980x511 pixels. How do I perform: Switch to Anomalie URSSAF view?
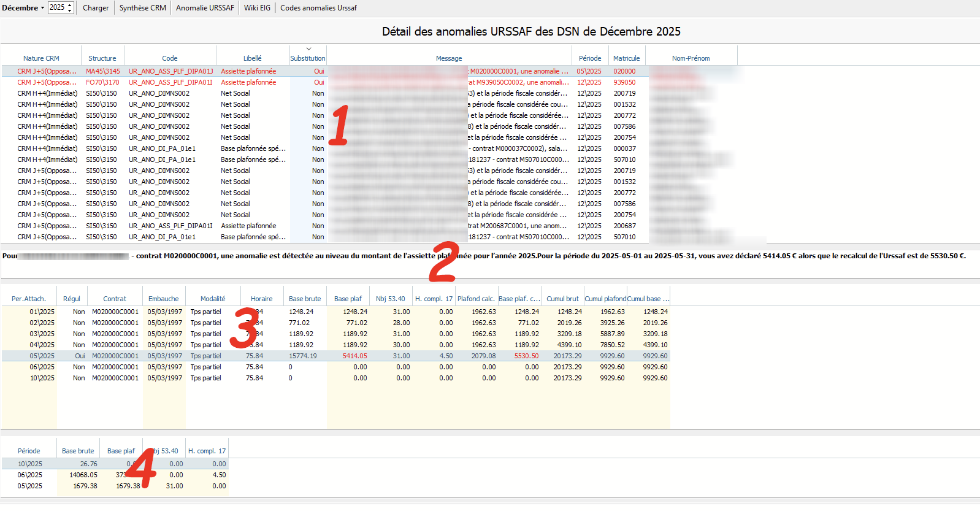[x=205, y=8]
